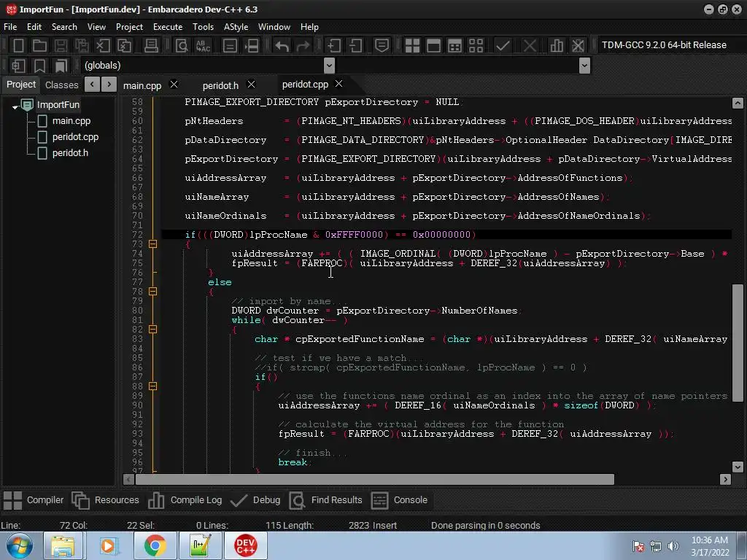Click the Save All toolbar icon

(x=82, y=46)
